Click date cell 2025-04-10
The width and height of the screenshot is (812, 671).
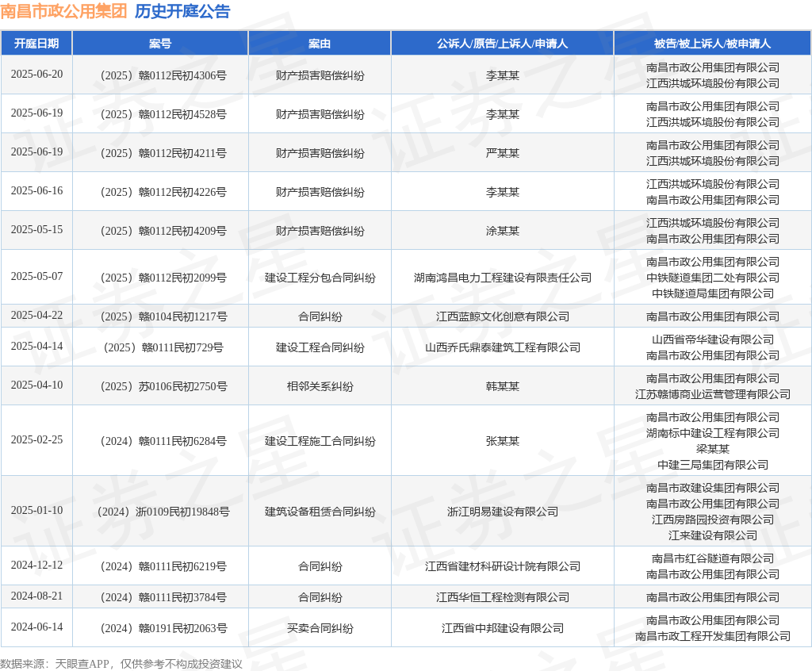[x=36, y=385]
